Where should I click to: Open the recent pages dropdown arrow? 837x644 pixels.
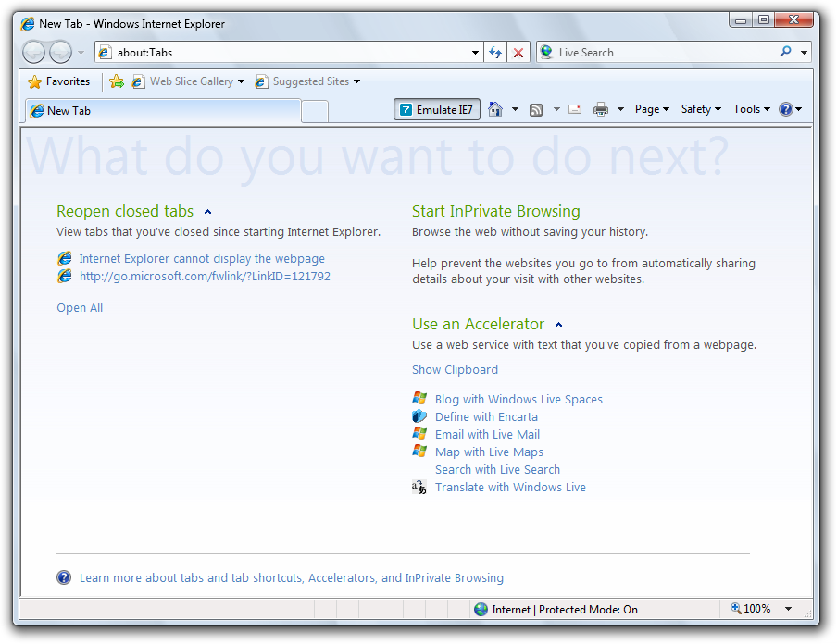click(x=81, y=53)
